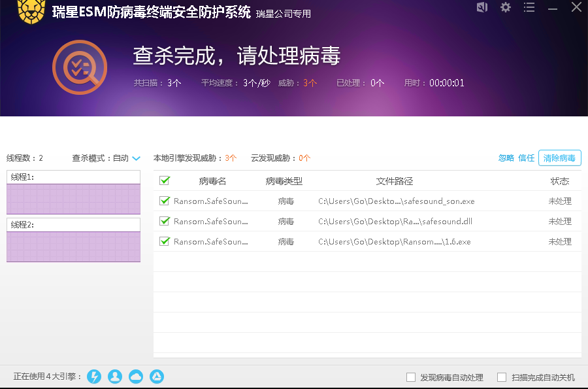Open the list menu icon in title bar

(529, 7)
